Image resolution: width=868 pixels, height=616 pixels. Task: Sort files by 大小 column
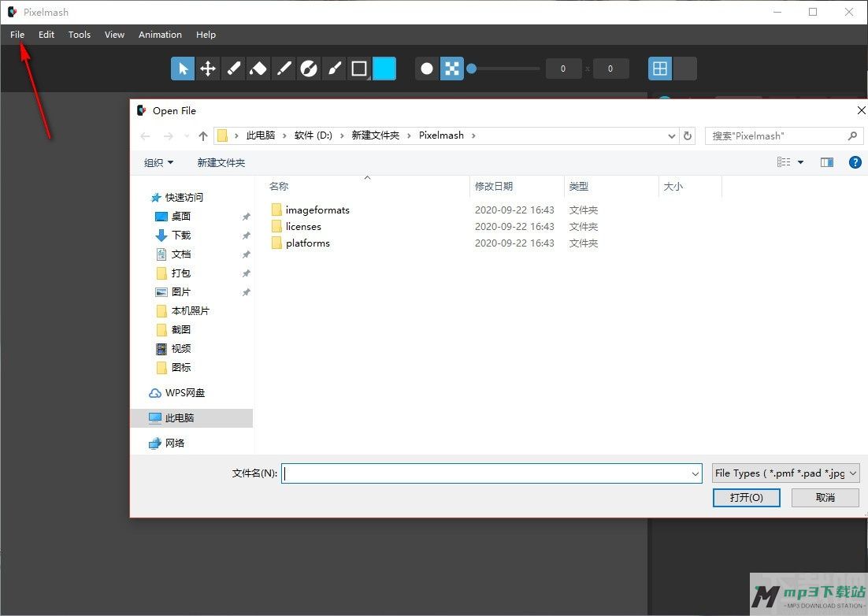point(673,187)
